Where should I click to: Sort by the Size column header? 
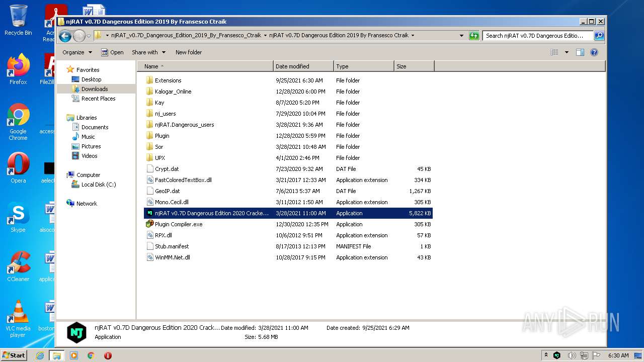pyautogui.click(x=414, y=66)
